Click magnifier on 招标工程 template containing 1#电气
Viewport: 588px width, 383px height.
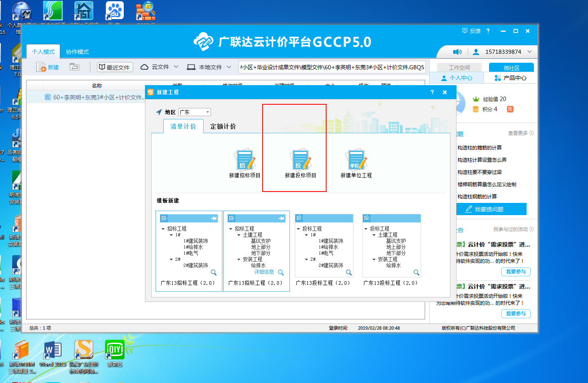214,272
